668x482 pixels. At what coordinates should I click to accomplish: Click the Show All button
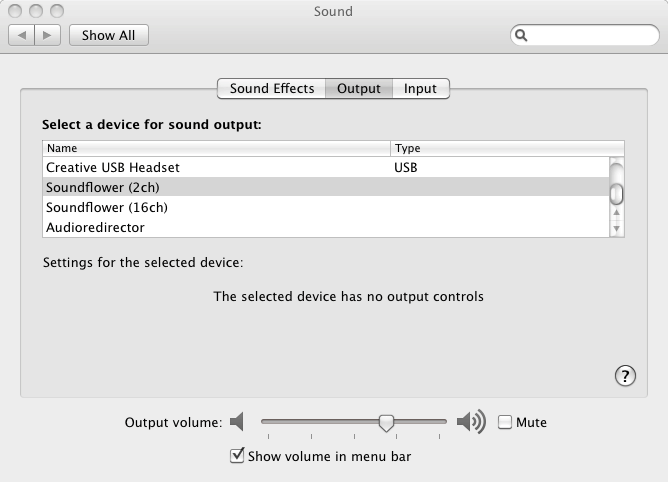109,35
